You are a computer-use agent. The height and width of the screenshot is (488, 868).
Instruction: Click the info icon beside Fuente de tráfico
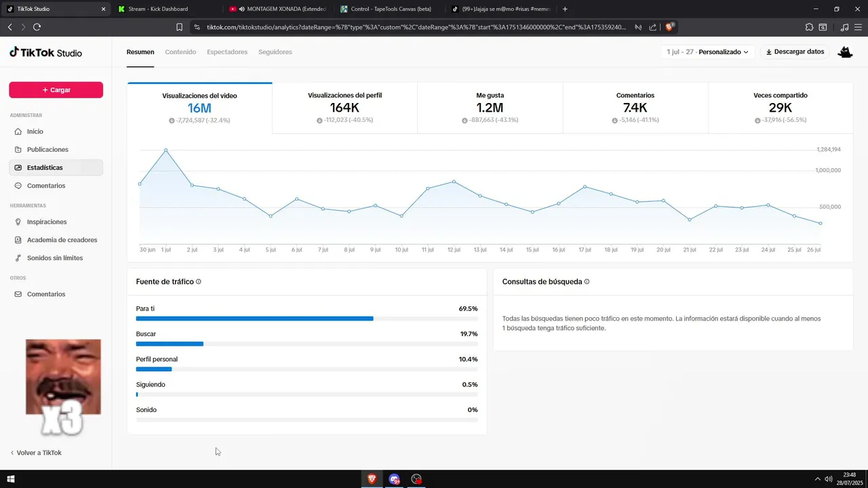coord(199,281)
